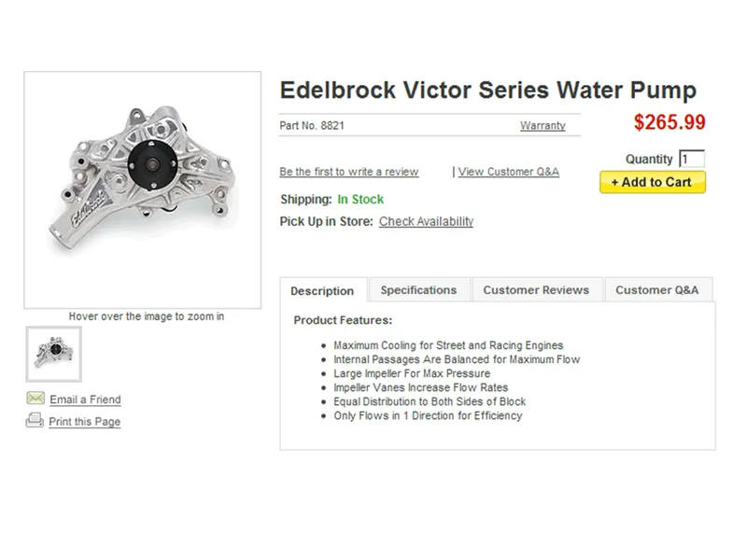
Task: Click the In Stock shipping status
Action: pos(361,200)
